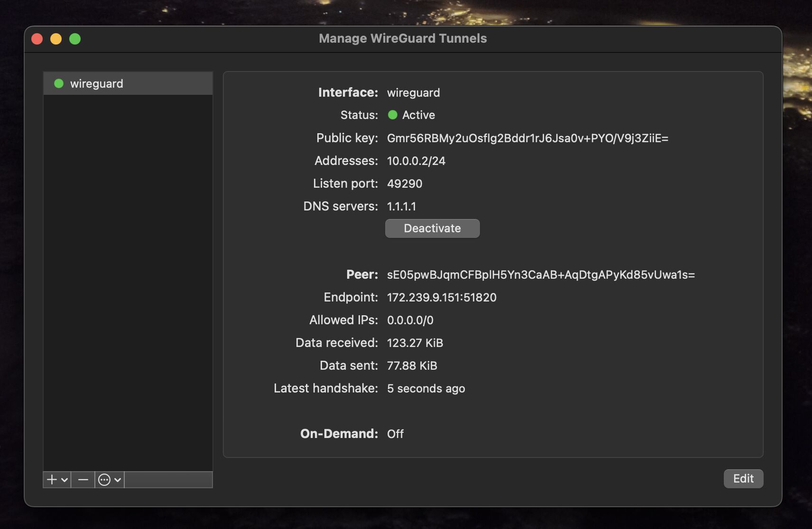Click the On-Demand Off value
This screenshot has width=812, height=529.
click(x=395, y=434)
